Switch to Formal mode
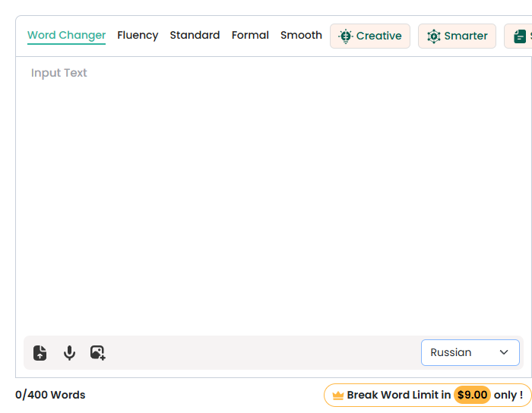 pyautogui.click(x=250, y=35)
